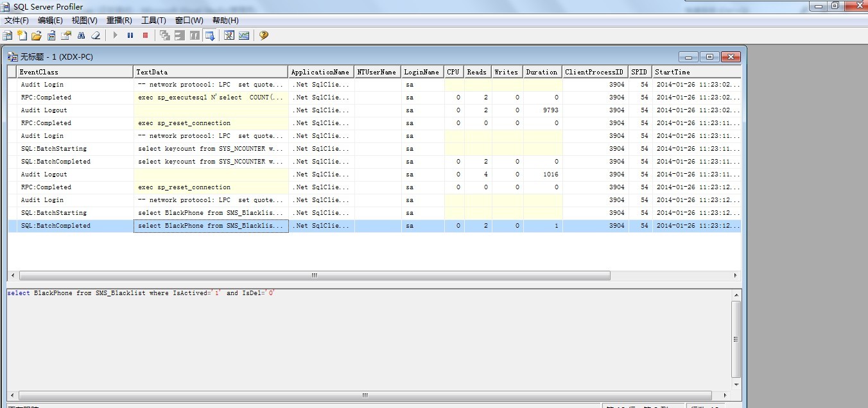Stop the selected trace with red square
Screen dimensions: 868x408
[145, 35]
